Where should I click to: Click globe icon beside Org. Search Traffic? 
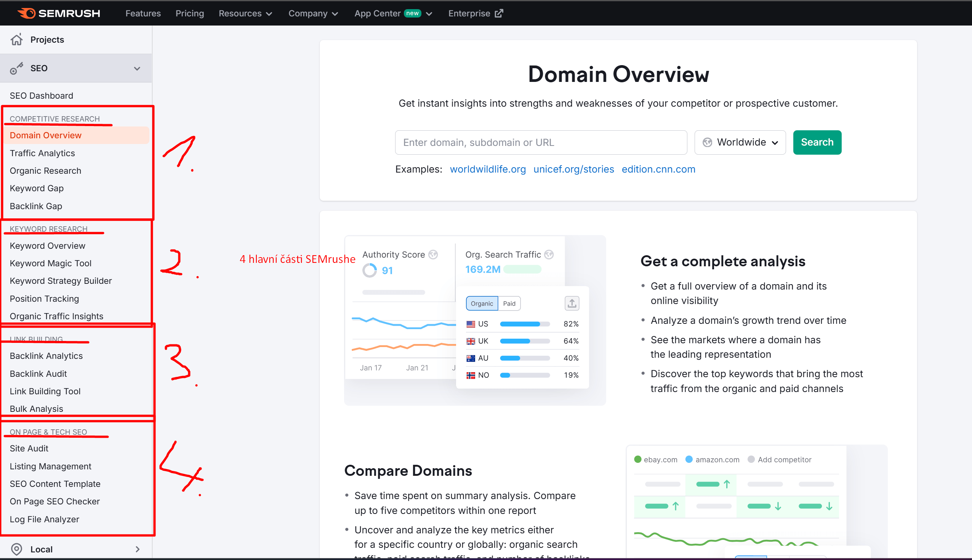click(x=549, y=254)
